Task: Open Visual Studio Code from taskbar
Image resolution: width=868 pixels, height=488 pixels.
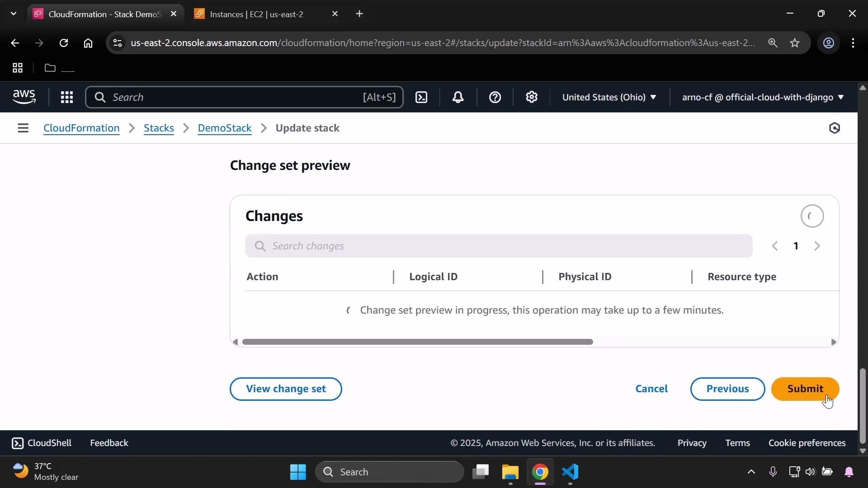Action: pos(571,472)
